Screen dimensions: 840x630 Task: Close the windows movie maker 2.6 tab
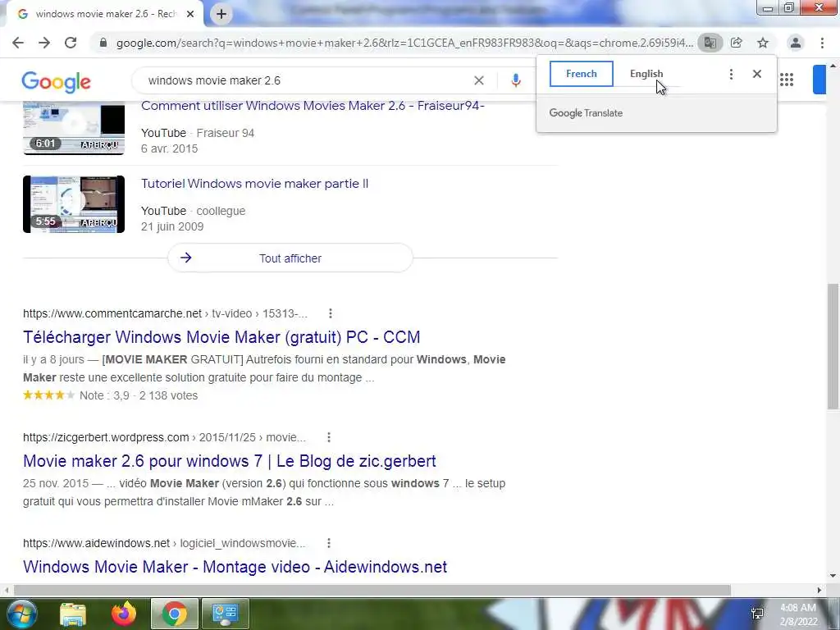(190, 14)
